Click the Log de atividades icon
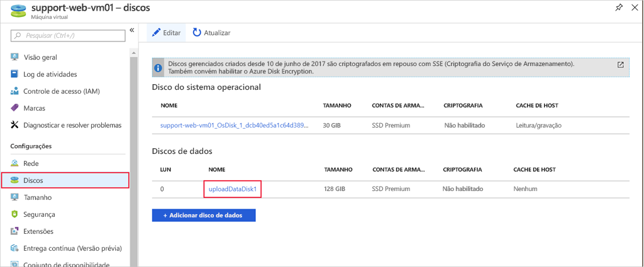Viewport: 644px width, 267px height. (15, 74)
